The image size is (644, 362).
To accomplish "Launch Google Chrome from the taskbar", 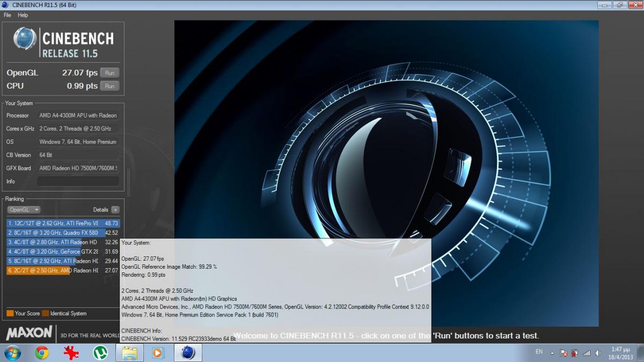I will click(42, 352).
